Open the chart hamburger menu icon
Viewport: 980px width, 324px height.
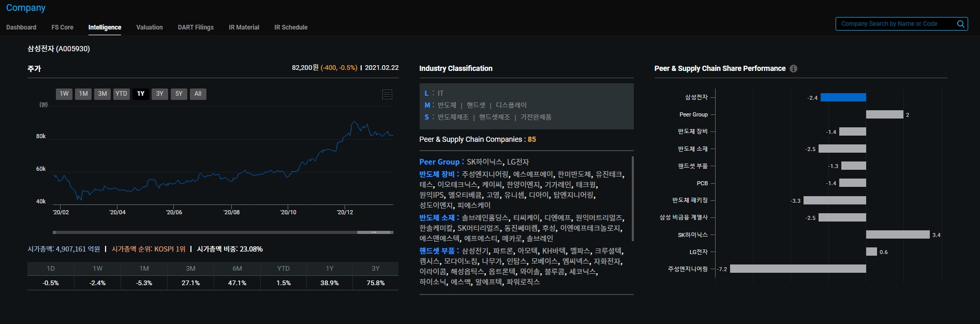[387, 94]
